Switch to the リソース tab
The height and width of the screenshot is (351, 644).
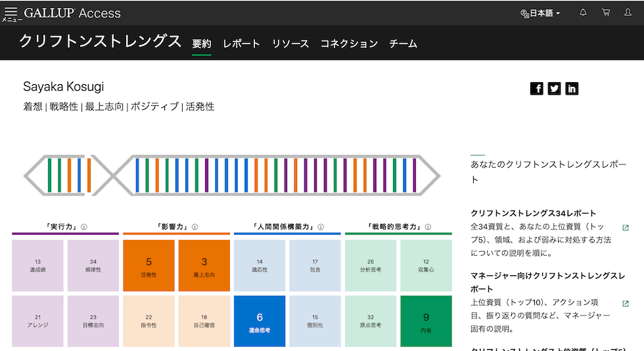click(x=290, y=43)
